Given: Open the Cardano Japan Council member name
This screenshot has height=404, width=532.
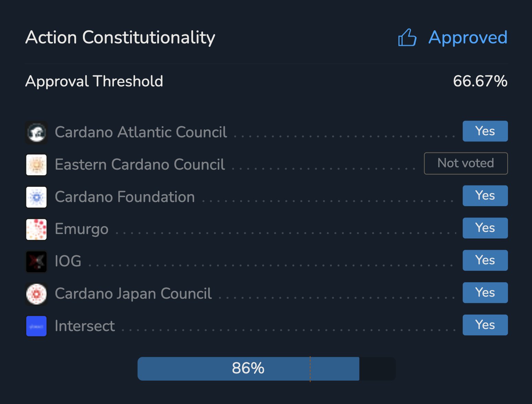Looking at the screenshot, I should tap(133, 294).
